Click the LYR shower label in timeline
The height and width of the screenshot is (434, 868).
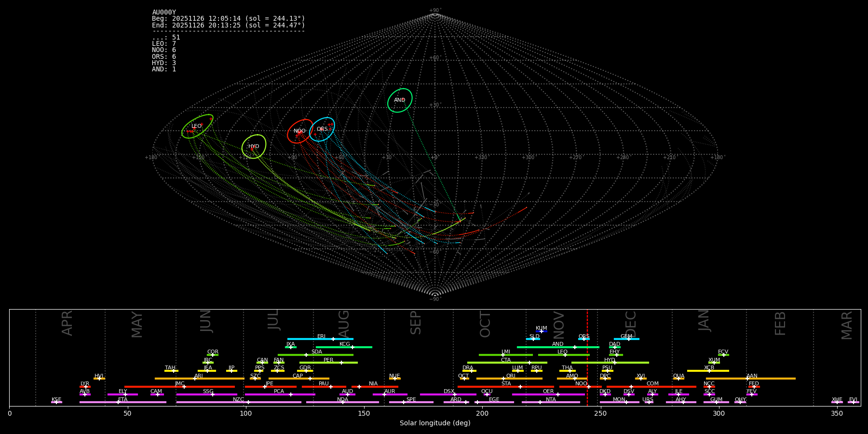85,384
